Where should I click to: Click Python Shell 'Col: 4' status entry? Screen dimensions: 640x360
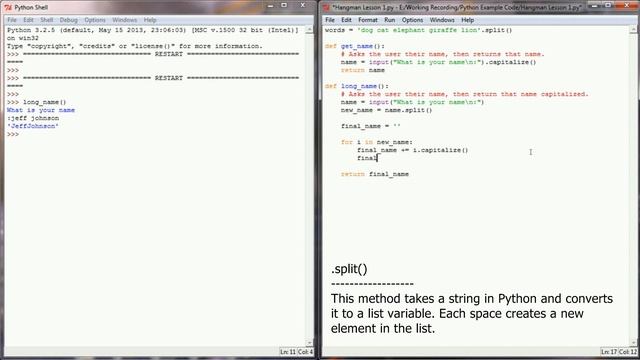(305, 351)
